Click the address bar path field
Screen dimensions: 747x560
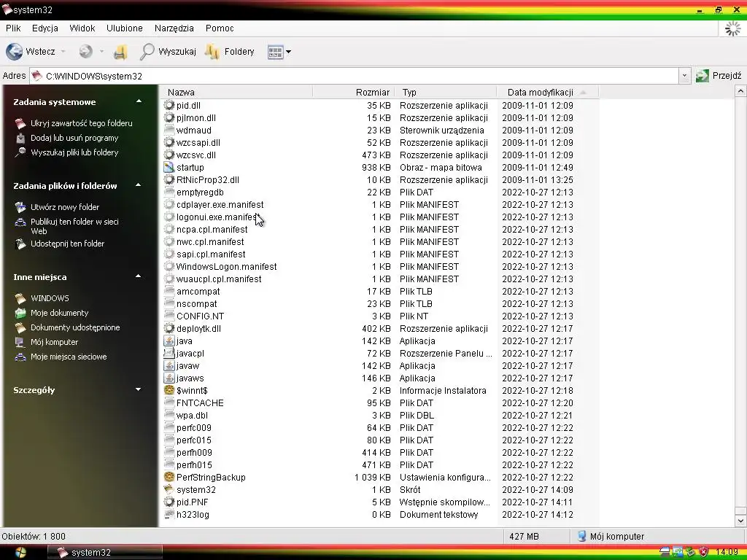click(x=354, y=76)
